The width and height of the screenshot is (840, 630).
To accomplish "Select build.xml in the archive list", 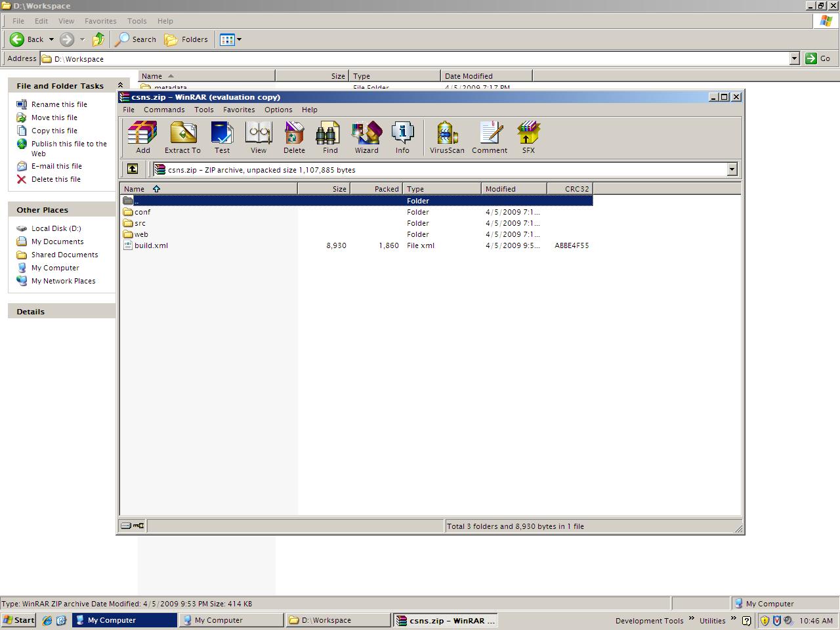I will coord(151,245).
